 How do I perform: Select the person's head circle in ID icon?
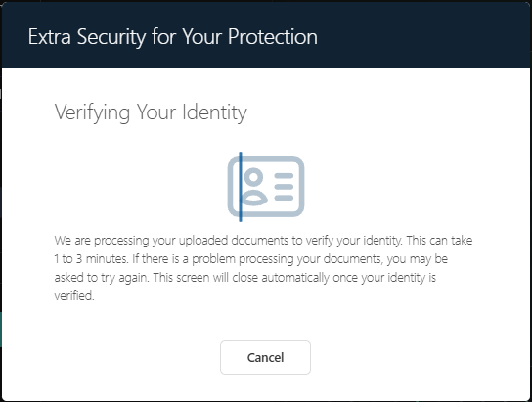tap(253, 177)
